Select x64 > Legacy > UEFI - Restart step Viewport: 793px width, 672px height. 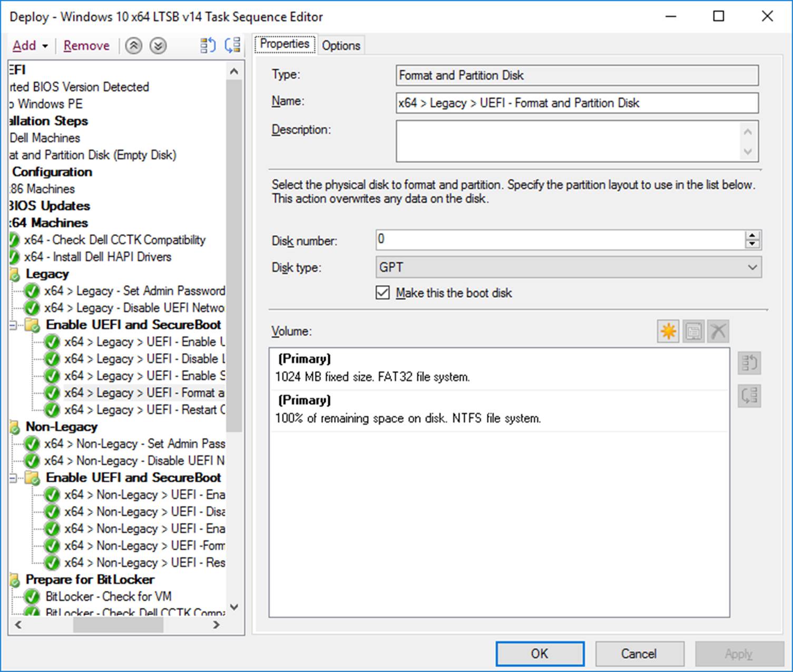click(144, 410)
